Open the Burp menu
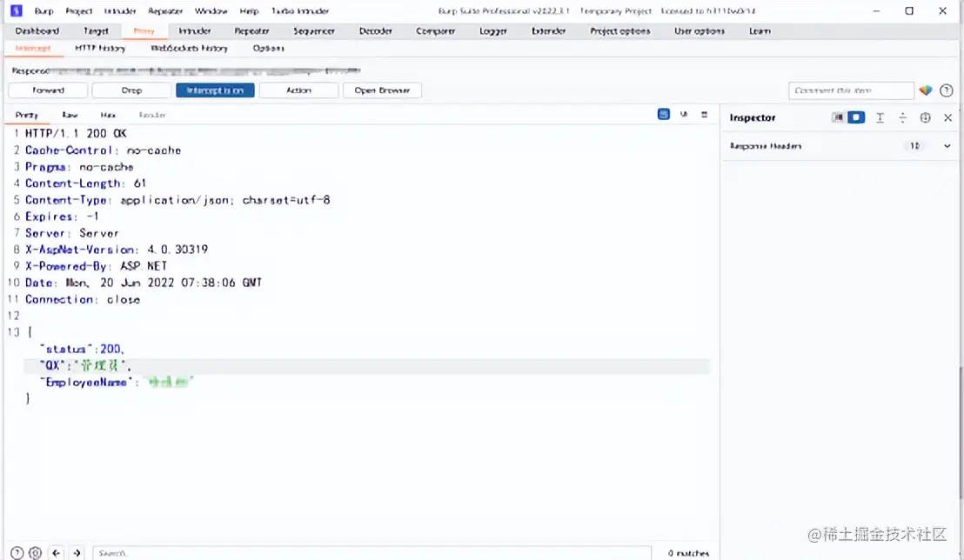The width and height of the screenshot is (964, 560). coord(44,11)
